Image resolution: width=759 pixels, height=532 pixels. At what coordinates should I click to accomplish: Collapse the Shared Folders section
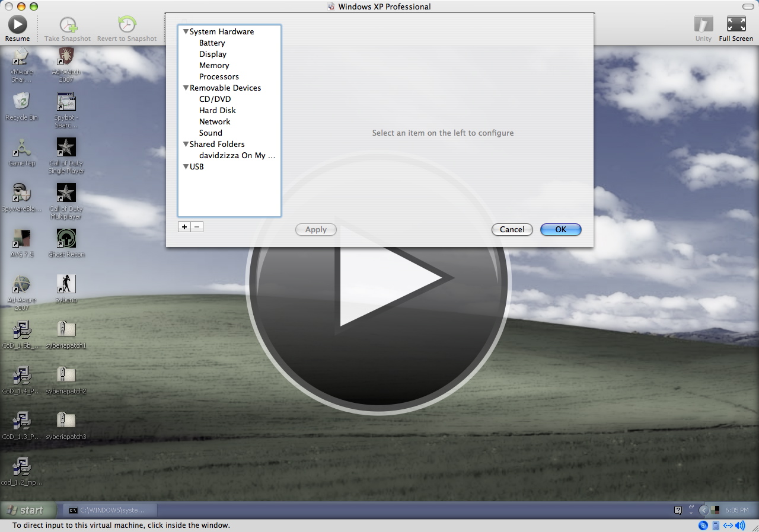(x=186, y=144)
